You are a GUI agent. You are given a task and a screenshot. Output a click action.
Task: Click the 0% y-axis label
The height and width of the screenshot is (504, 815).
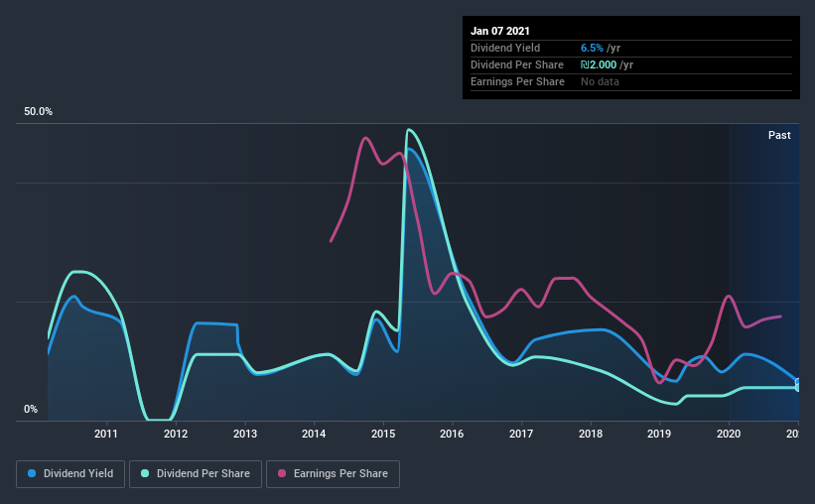(31, 410)
